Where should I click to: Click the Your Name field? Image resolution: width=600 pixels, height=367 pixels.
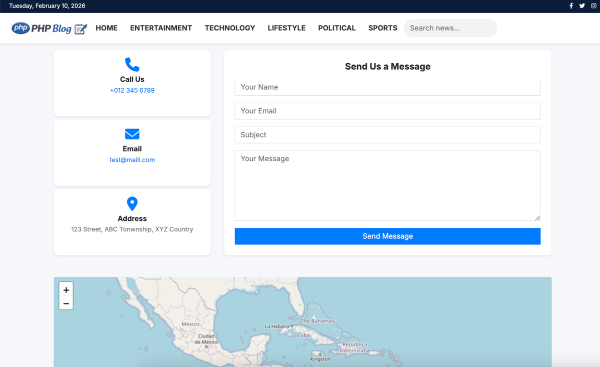pos(388,87)
